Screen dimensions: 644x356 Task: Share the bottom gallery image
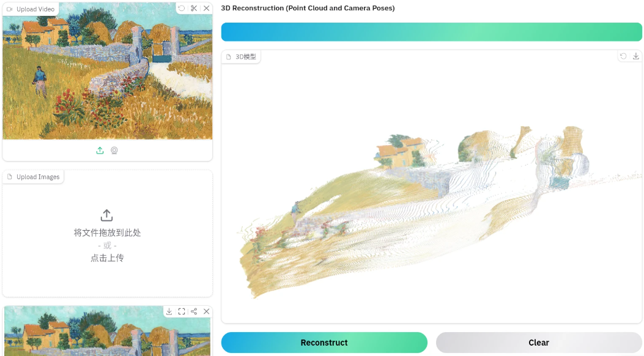pyautogui.click(x=194, y=311)
